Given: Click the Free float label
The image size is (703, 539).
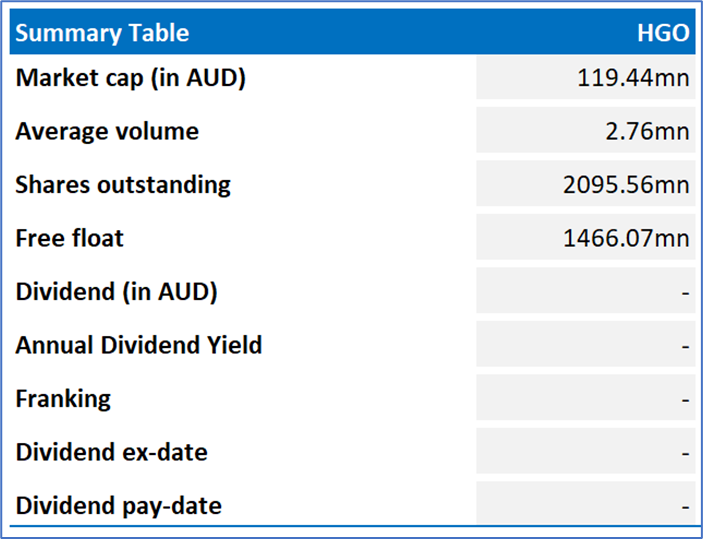Looking at the screenshot, I should (69, 238).
